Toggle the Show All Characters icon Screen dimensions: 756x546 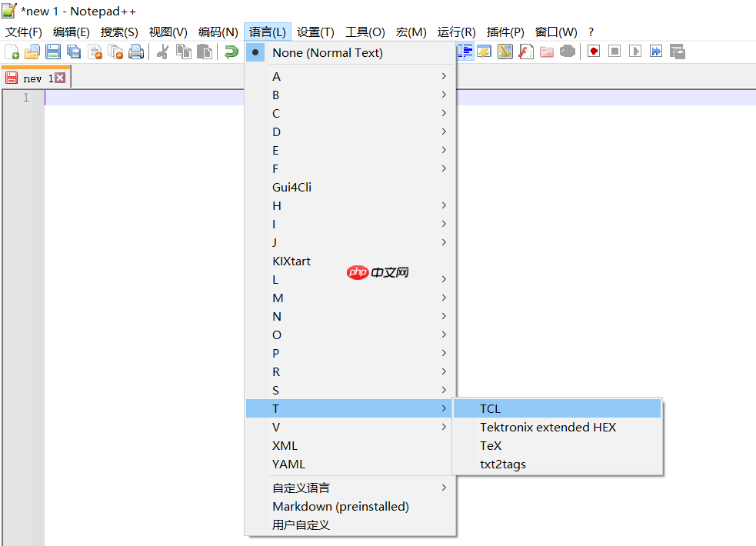point(467,51)
